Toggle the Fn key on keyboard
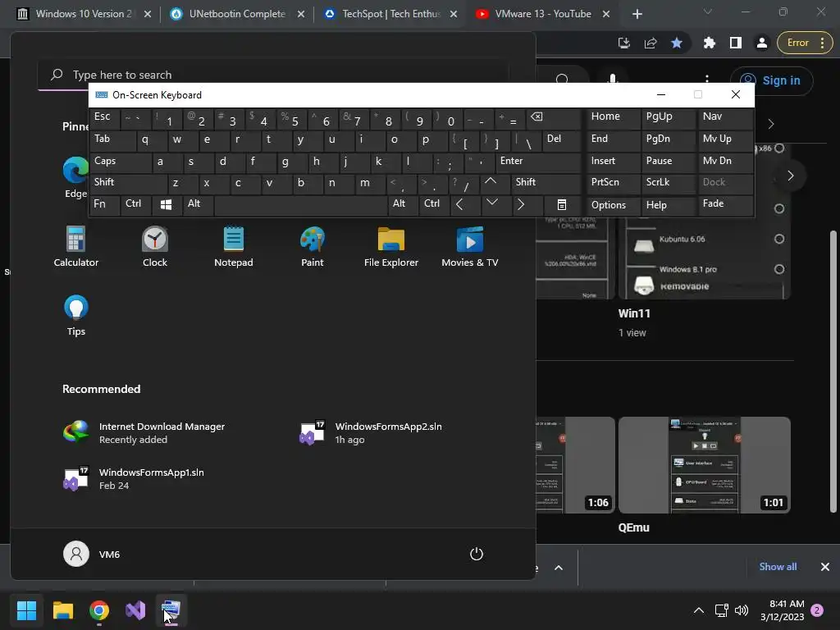This screenshot has height=630, width=840. [x=104, y=204]
